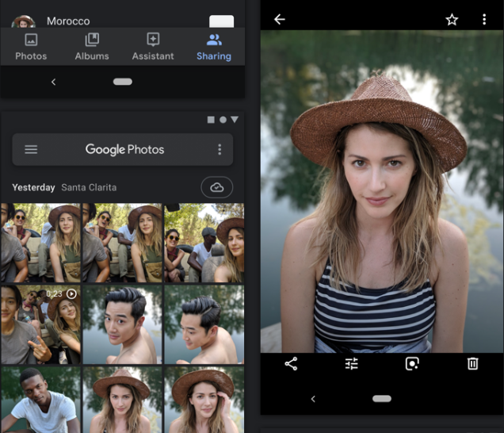
Task: Click the Google Photos search field
Action: [x=124, y=149]
